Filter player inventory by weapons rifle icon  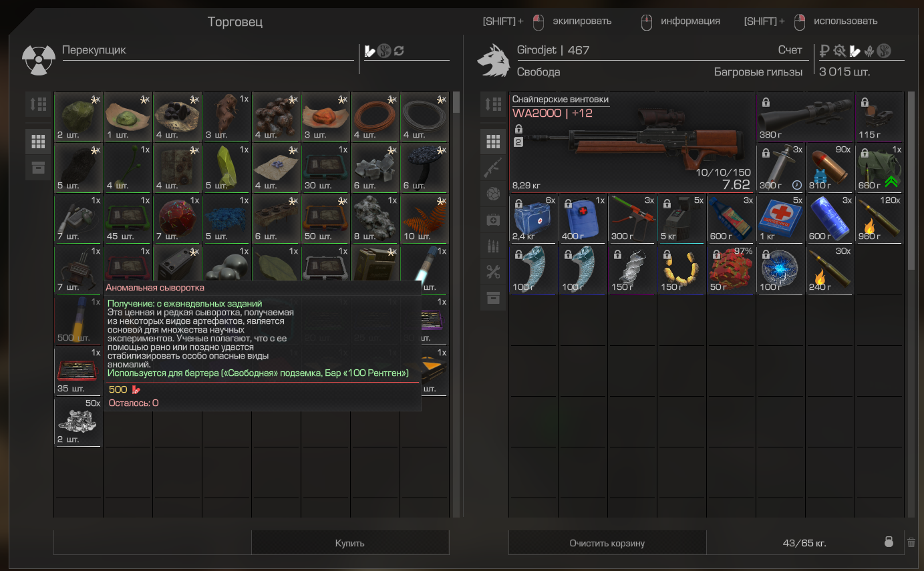tap(493, 168)
